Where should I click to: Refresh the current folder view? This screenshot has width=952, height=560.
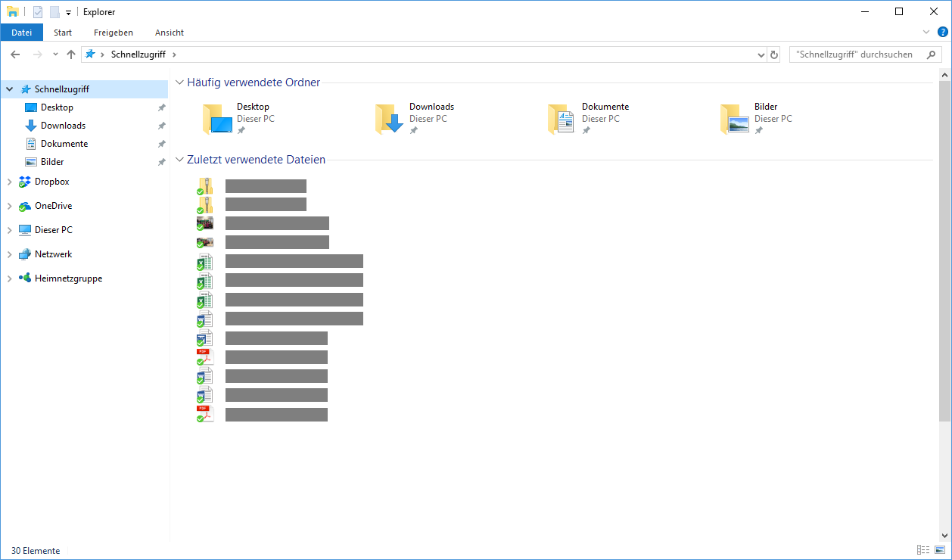(773, 54)
